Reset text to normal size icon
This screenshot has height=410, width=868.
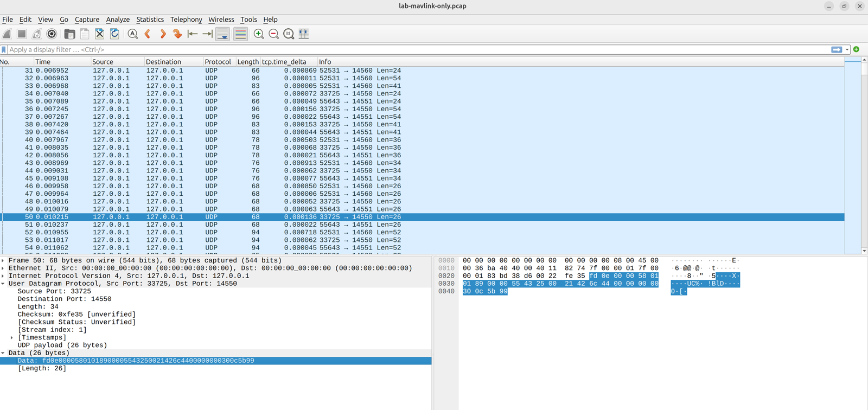point(289,34)
